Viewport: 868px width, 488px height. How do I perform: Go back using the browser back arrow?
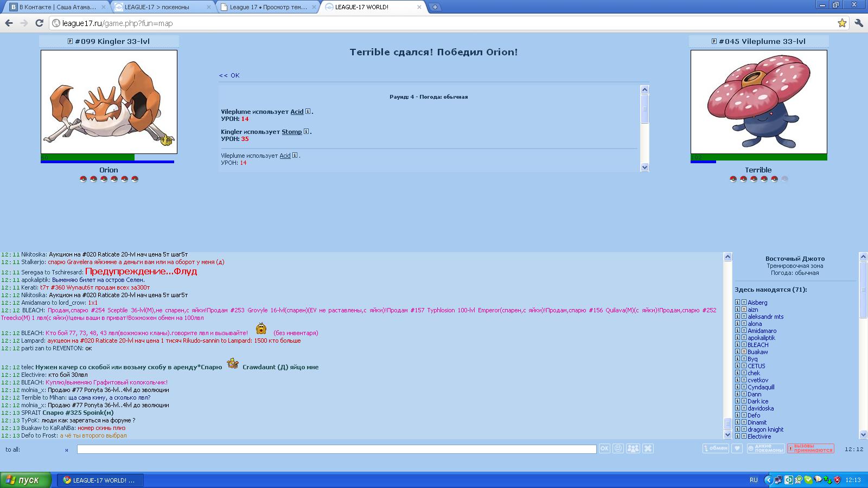click(9, 23)
